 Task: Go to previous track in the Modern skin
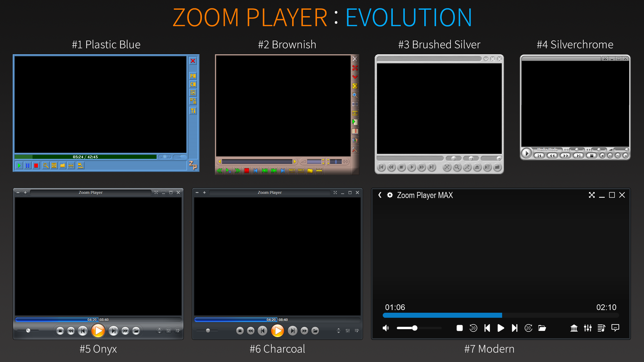click(x=487, y=328)
